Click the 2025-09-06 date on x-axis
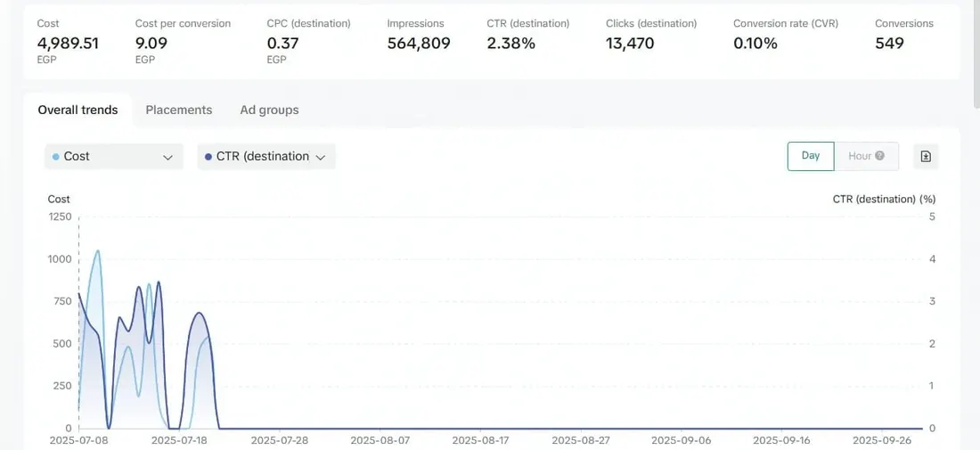Screen dimensions: 980x450 tap(682, 440)
